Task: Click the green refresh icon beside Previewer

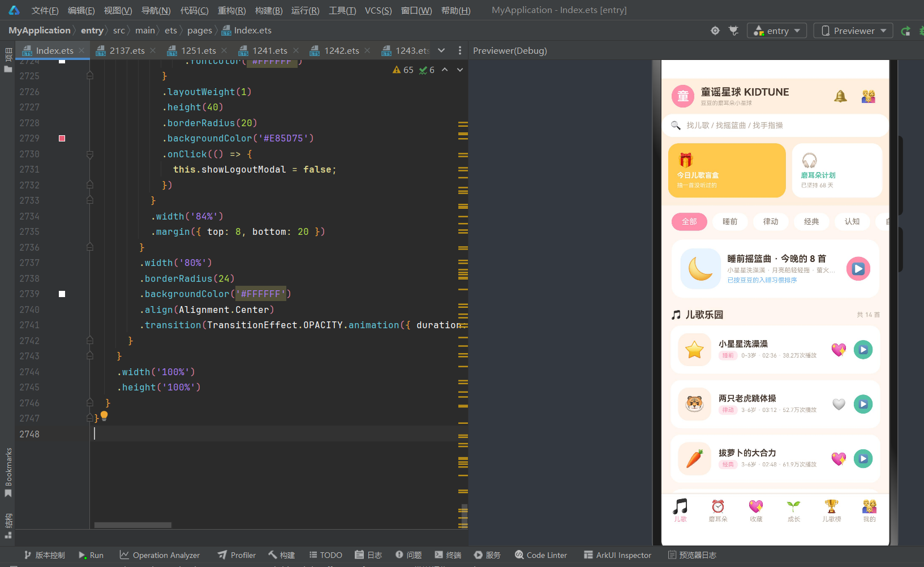Action: pos(906,31)
